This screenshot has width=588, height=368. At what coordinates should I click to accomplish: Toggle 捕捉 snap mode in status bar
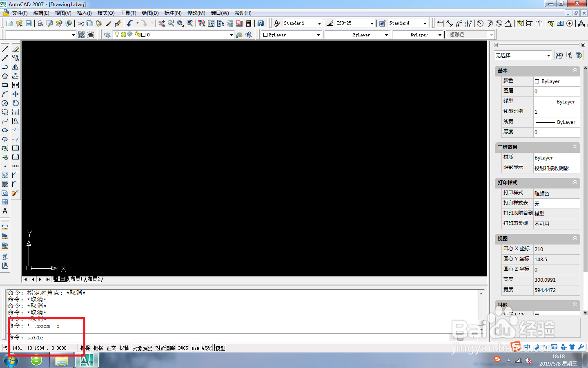tap(85, 348)
